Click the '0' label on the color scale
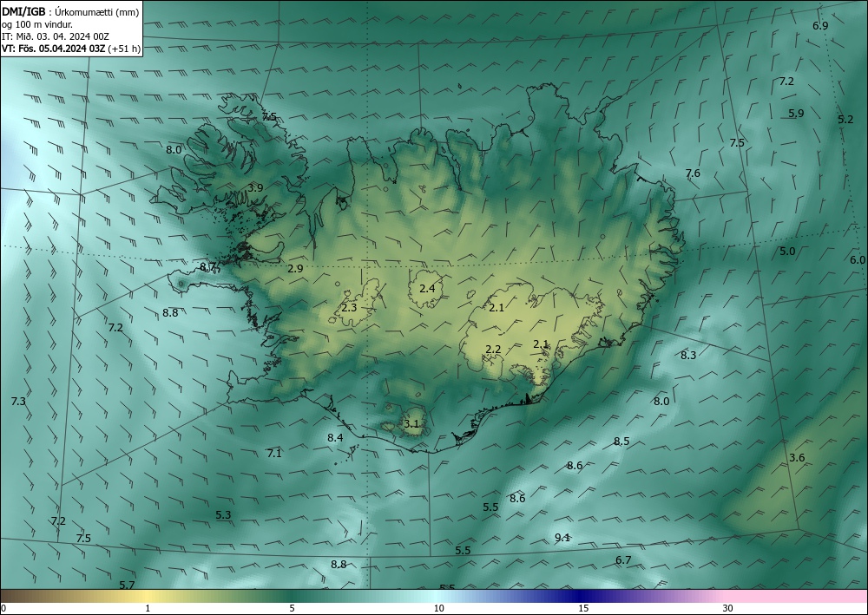Viewport: 868px width, 615px height. [3, 608]
